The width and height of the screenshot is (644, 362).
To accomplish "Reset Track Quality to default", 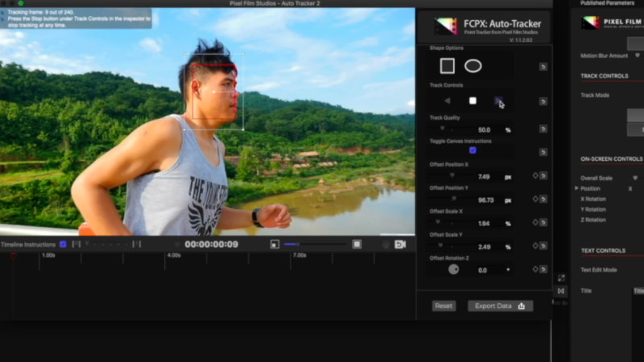I will [x=543, y=129].
